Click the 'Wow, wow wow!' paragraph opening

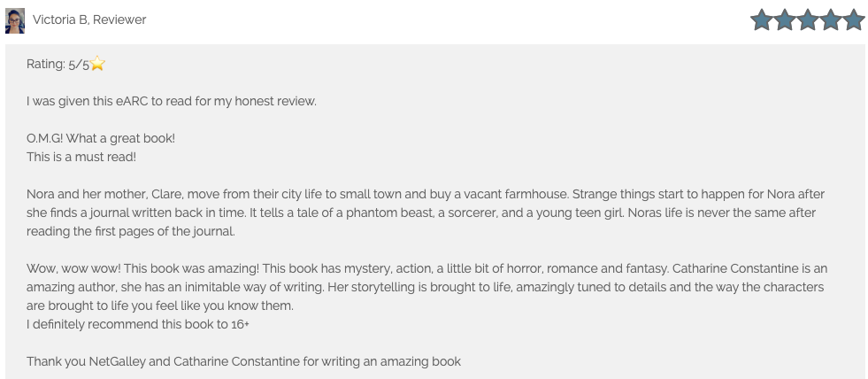coord(73,268)
